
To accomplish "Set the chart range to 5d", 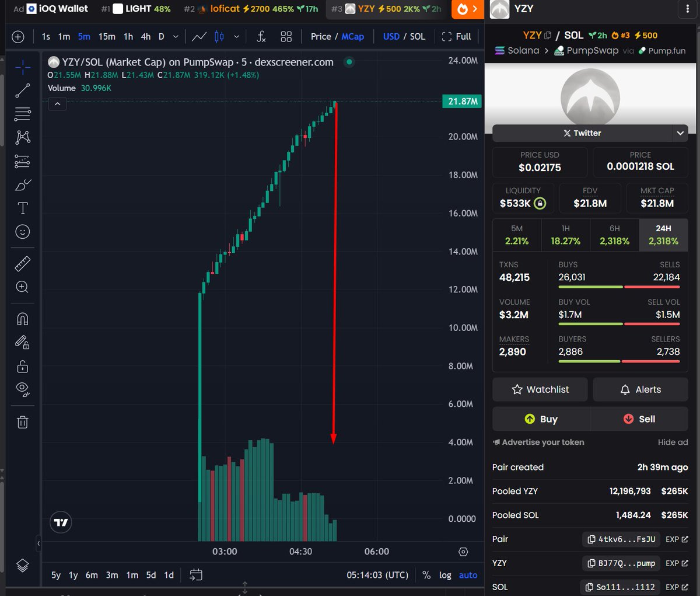I will 151,575.
